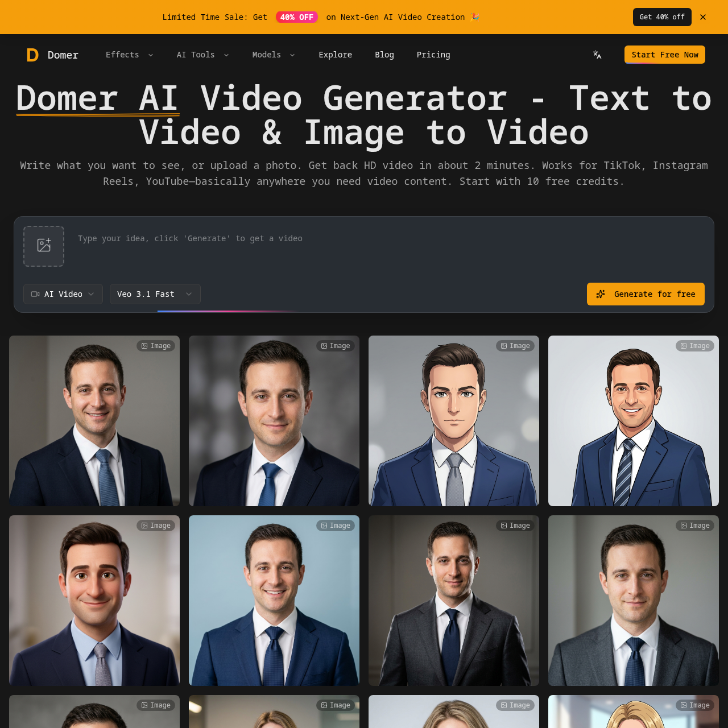Screen dimensions: 728x728
Task: Click the 40% OFF pink badge
Action: click(x=297, y=17)
